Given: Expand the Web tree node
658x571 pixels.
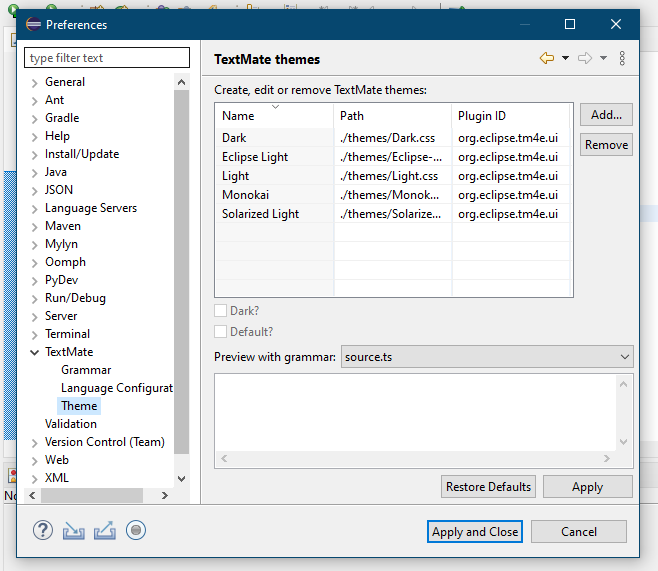Looking at the screenshot, I should point(35,461).
